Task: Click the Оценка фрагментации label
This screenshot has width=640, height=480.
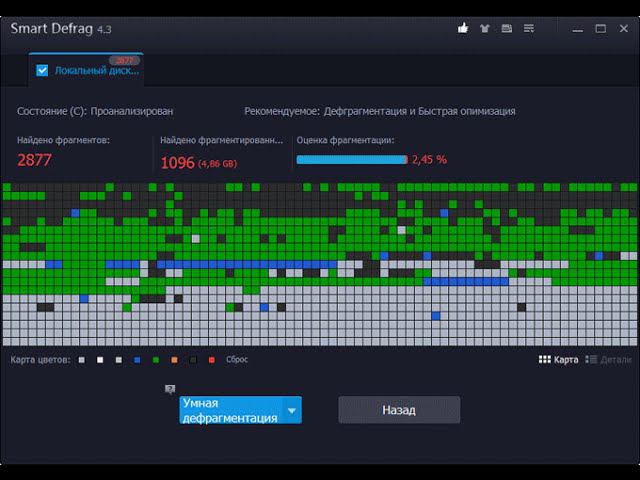Action: (x=345, y=140)
